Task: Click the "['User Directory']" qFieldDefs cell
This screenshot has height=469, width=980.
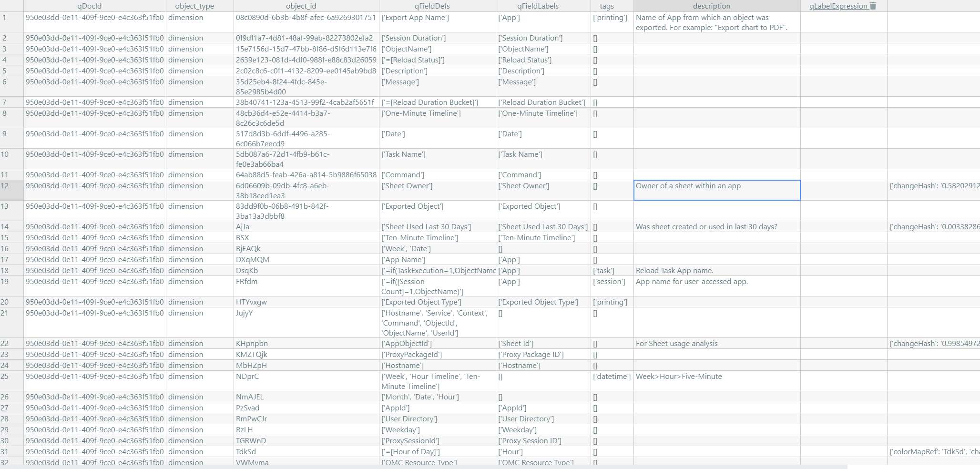Action: (437, 418)
